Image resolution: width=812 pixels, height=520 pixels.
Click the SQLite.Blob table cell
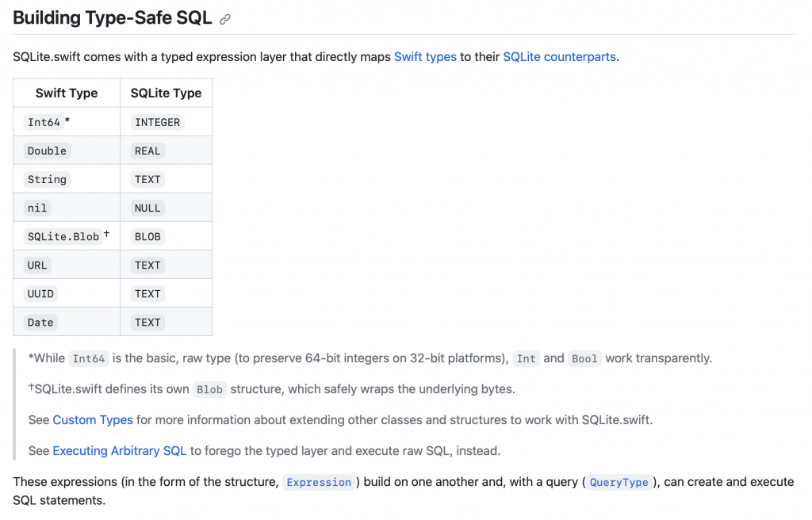point(63,237)
